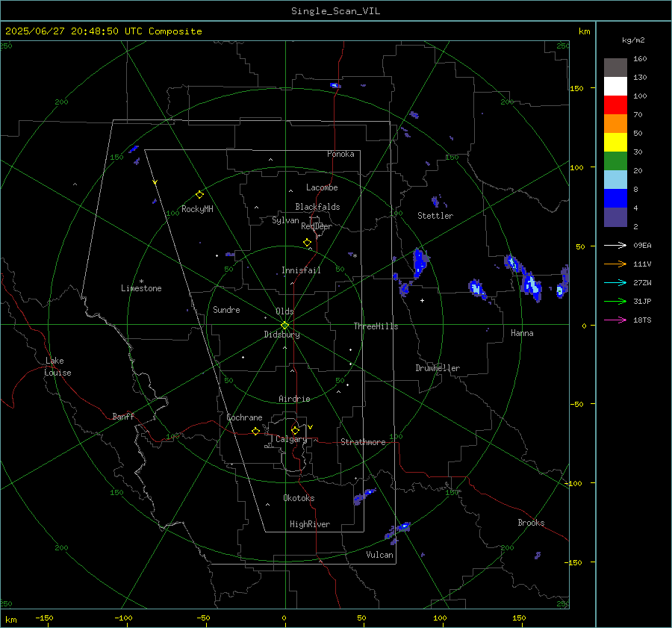The width and height of the screenshot is (672, 628).
Task: Click the white 100-130 legend swatch
Action: click(x=615, y=86)
